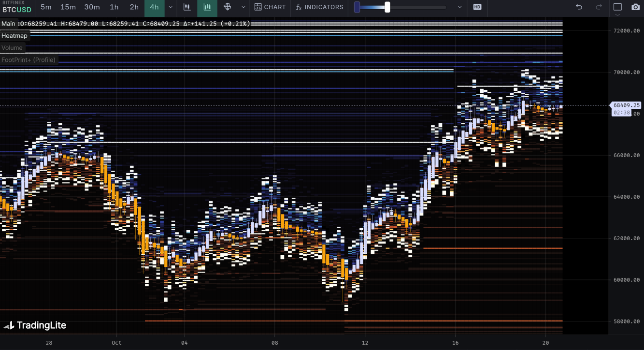Open the INDICATORS menu
This screenshot has height=350, width=644.
[320, 7]
